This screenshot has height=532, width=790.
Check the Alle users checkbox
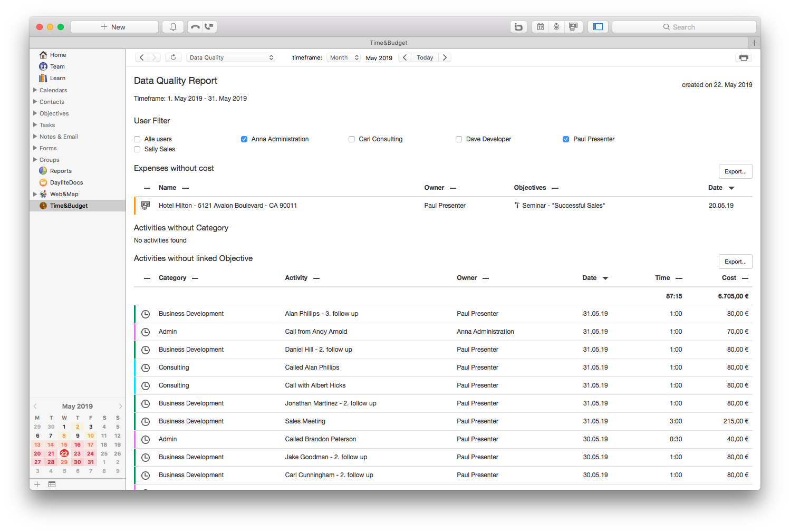pos(137,139)
